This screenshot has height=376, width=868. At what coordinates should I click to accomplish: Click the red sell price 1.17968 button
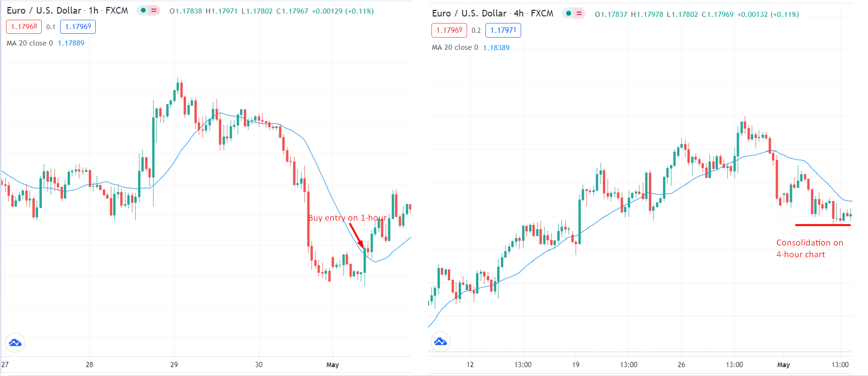(x=24, y=27)
